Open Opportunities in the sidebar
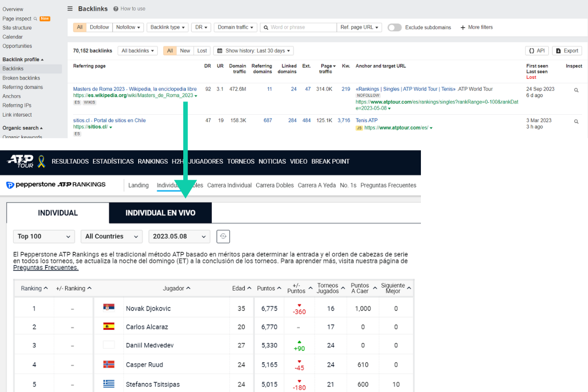Screen dimensions: 588x392 click(17, 46)
